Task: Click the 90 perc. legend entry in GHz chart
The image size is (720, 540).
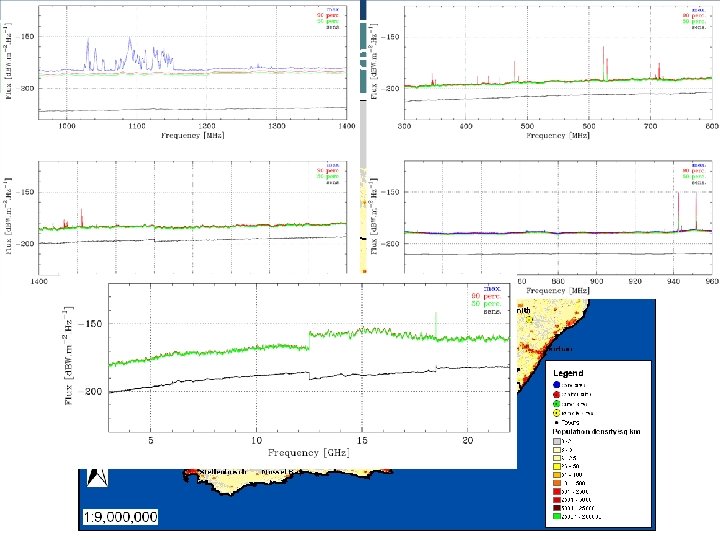Action: [x=487, y=296]
